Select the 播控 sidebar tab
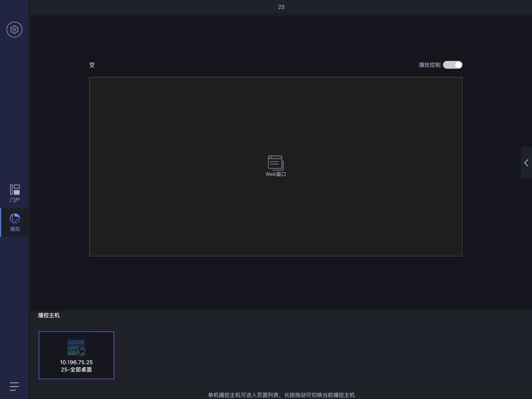This screenshot has width=532, height=399. click(x=15, y=222)
